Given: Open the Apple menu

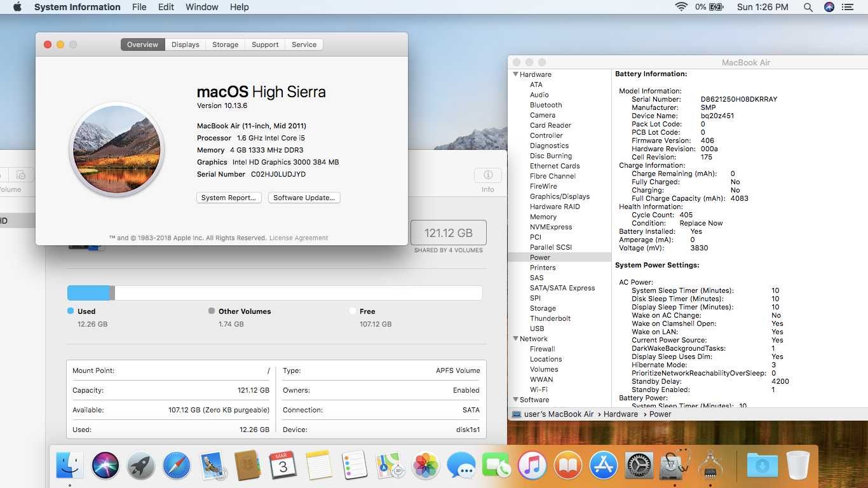Looking at the screenshot, I should 17,7.
